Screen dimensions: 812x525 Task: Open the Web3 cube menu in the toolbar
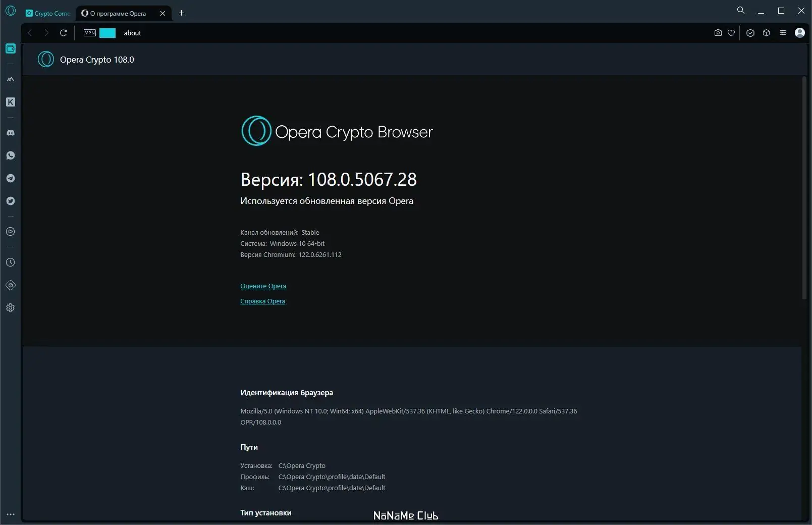(767, 33)
